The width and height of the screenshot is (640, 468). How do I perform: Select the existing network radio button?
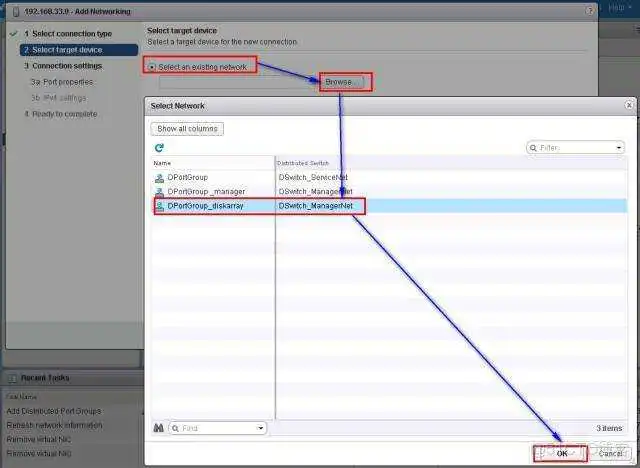pyautogui.click(x=152, y=66)
